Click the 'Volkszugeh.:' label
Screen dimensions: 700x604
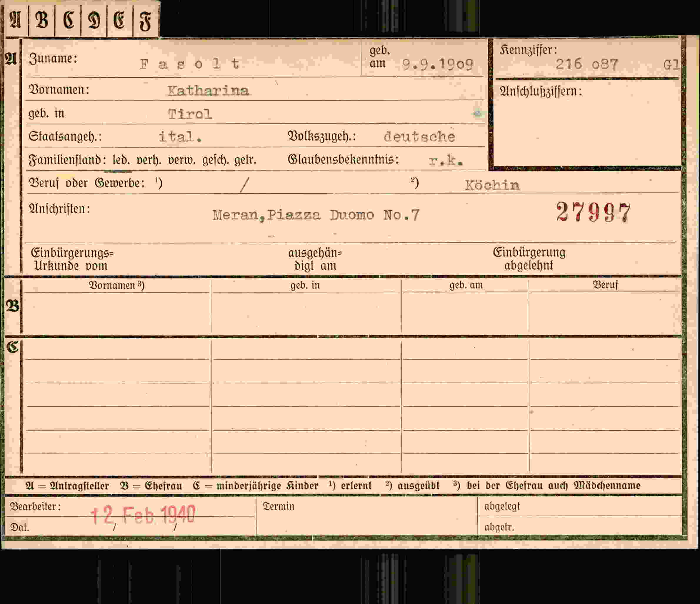tap(322, 136)
